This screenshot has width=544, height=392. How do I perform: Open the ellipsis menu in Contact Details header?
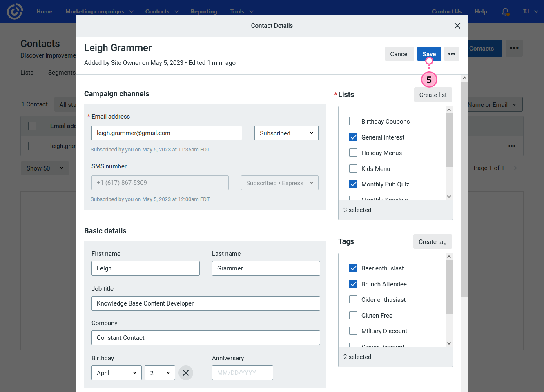[x=451, y=53]
